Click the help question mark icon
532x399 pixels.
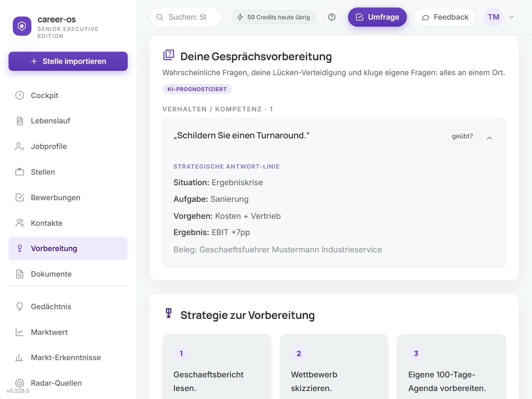click(x=332, y=17)
